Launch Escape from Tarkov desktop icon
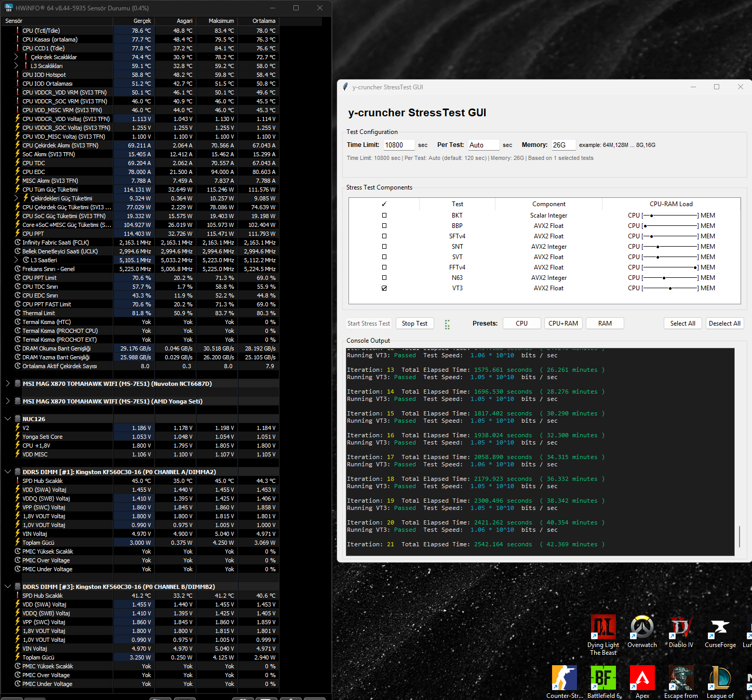 pyautogui.click(x=681, y=682)
